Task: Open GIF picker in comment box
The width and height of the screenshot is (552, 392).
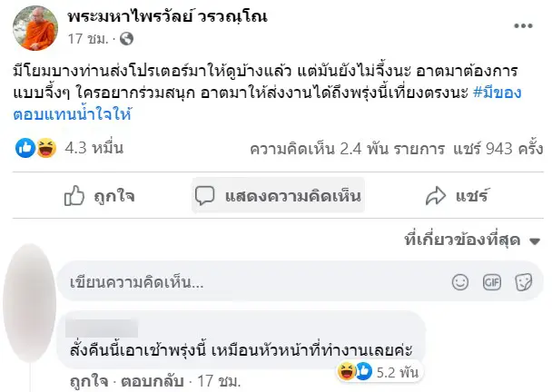Action: pos(491,282)
